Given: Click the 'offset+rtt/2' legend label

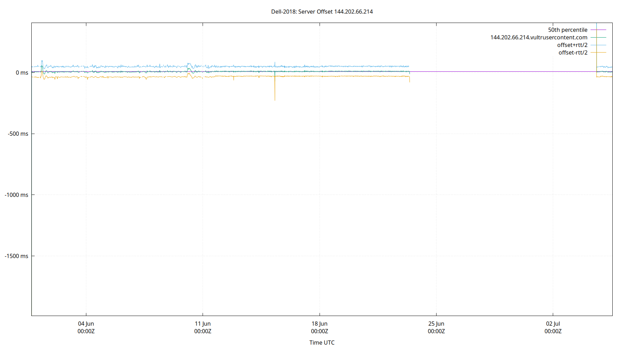Looking at the screenshot, I should point(572,45).
